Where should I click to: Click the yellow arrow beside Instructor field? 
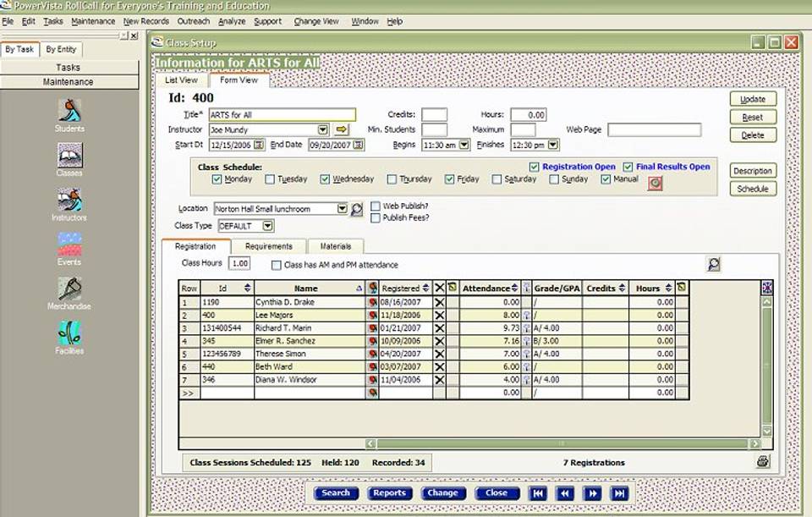pyautogui.click(x=342, y=129)
